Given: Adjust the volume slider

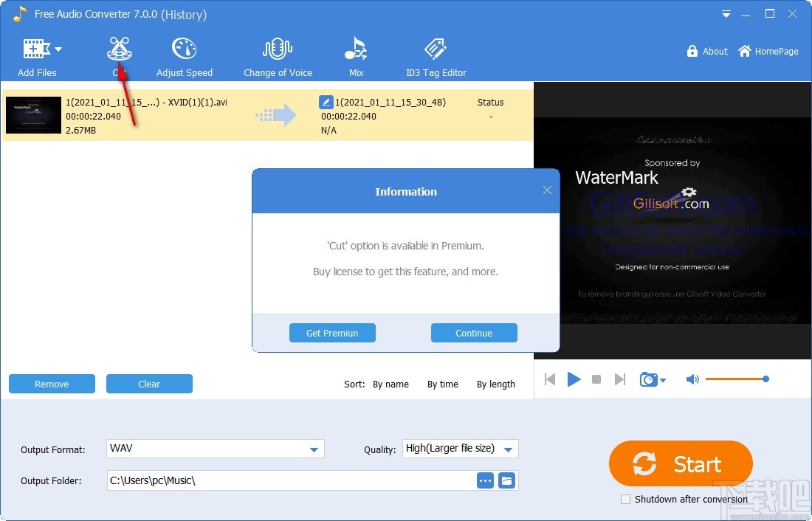Looking at the screenshot, I should (765, 379).
